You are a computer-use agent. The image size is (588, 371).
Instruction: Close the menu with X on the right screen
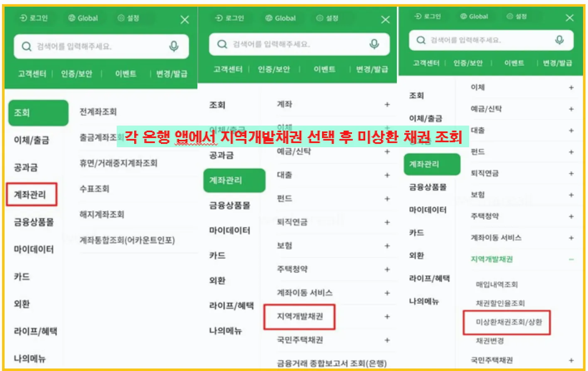tap(570, 17)
